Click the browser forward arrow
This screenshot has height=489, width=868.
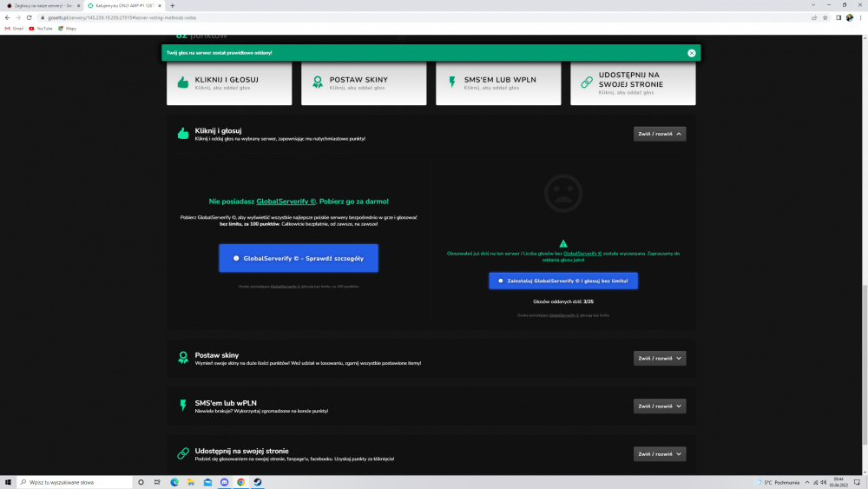[17, 17]
